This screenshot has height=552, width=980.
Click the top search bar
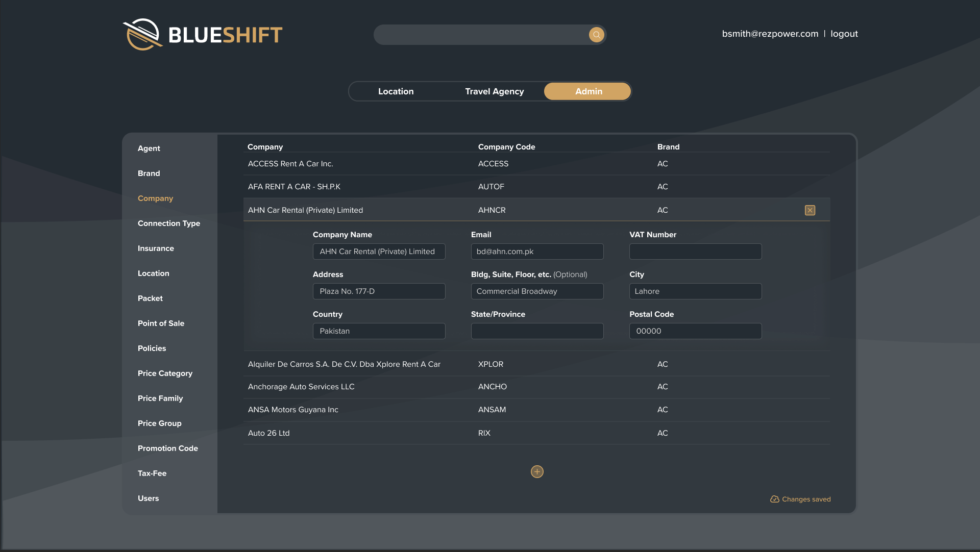tap(480, 35)
